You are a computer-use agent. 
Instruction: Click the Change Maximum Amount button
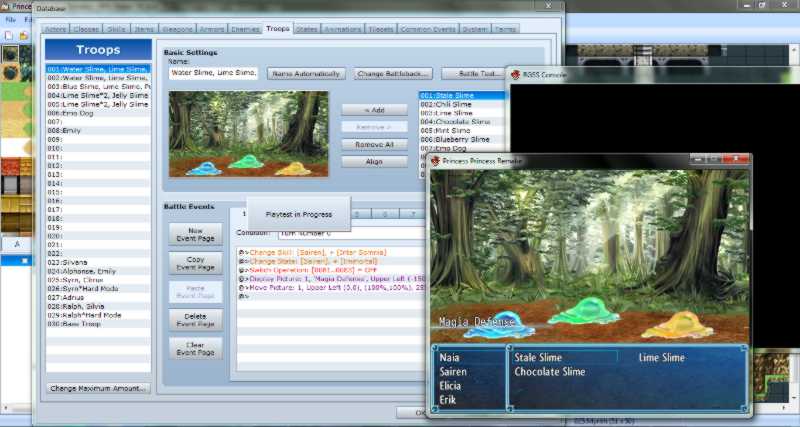click(98, 388)
